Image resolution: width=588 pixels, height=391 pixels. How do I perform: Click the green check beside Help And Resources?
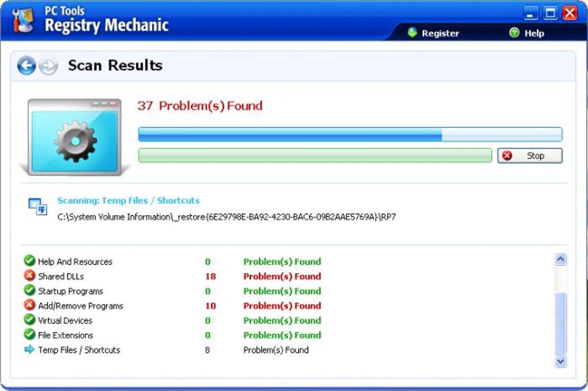coord(29,261)
